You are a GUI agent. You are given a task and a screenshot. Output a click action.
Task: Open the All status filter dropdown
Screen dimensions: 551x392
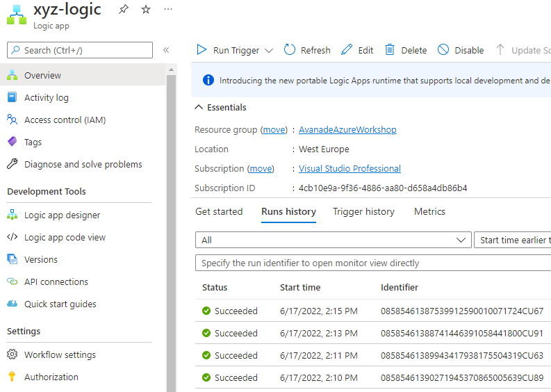[333, 240]
